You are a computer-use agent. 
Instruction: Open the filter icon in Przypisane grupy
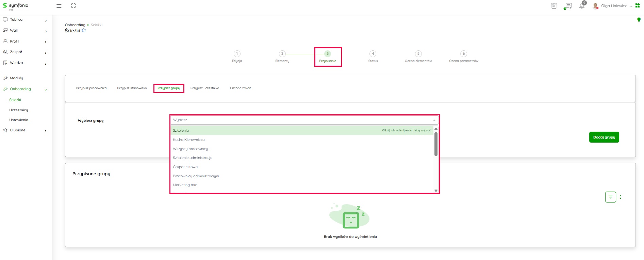pos(610,197)
